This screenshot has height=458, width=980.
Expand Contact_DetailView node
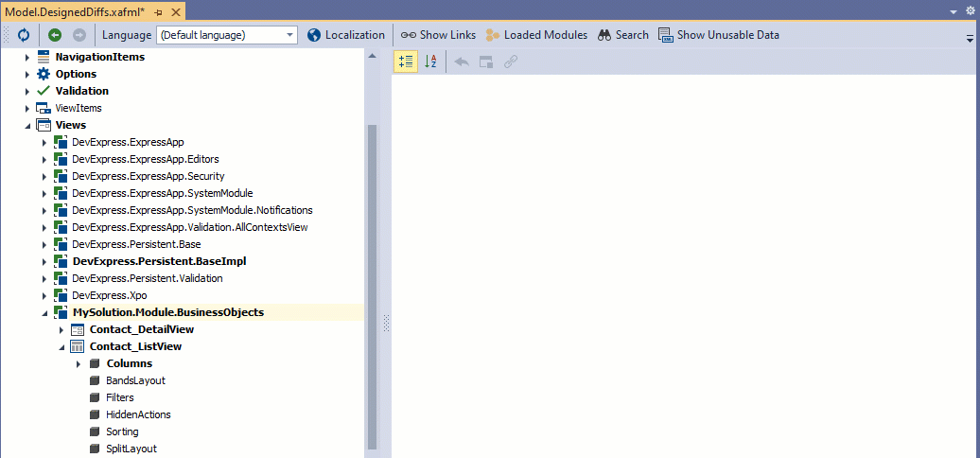click(61, 329)
